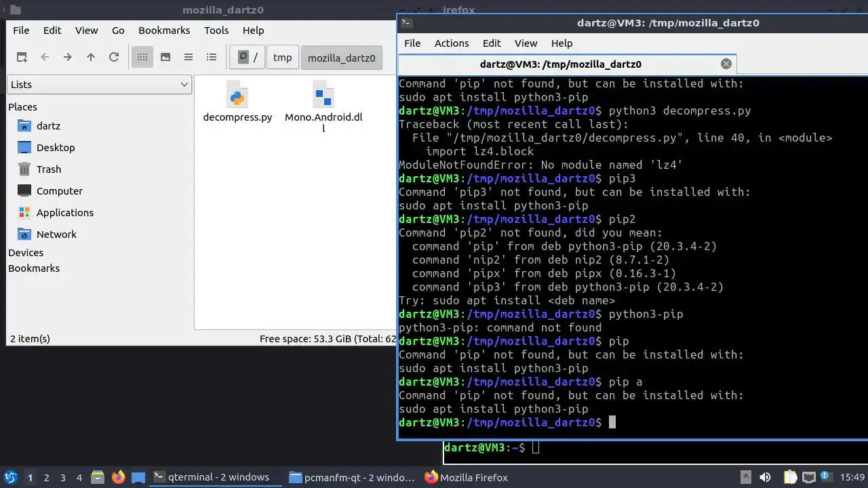Image resolution: width=868 pixels, height=488 pixels.
Task: Open file manager Go menu
Action: tap(118, 30)
